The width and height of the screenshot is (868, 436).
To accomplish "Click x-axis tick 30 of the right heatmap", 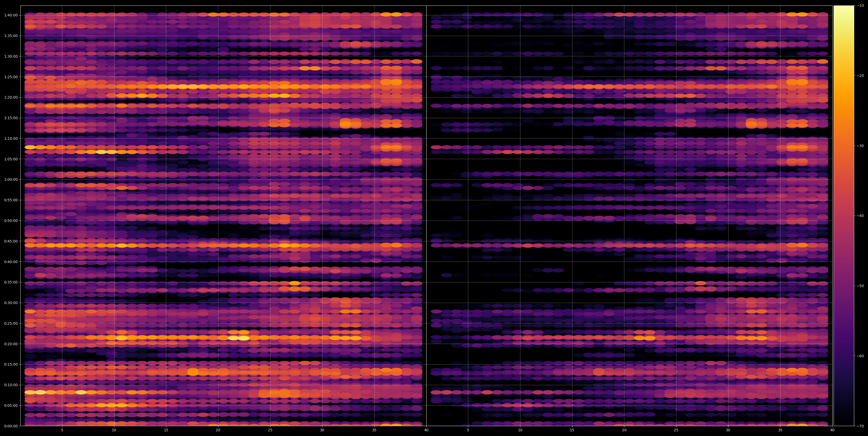I will click(728, 430).
